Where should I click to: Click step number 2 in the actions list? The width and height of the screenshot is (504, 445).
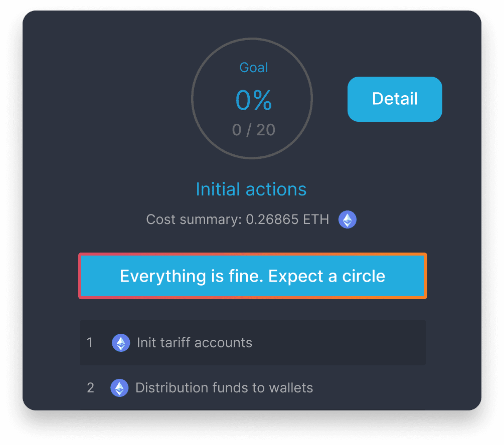pyautogui.click(x=90, y=388)
